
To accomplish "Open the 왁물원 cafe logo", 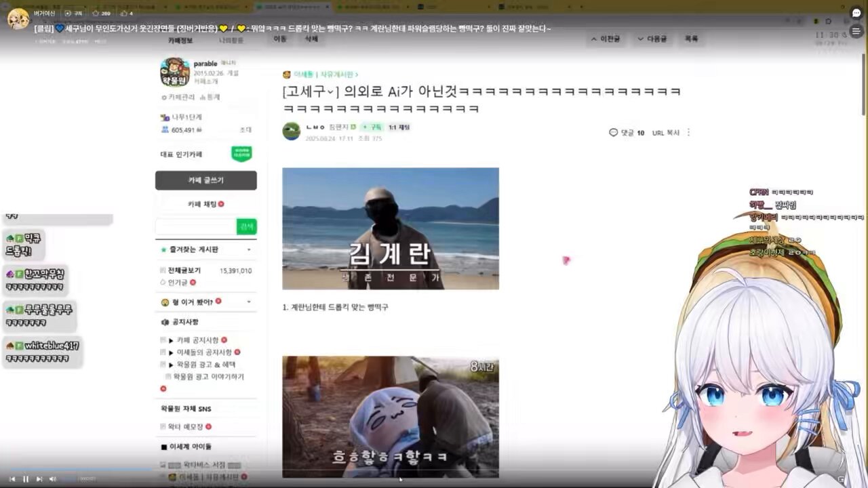I will tap(174, 72).
